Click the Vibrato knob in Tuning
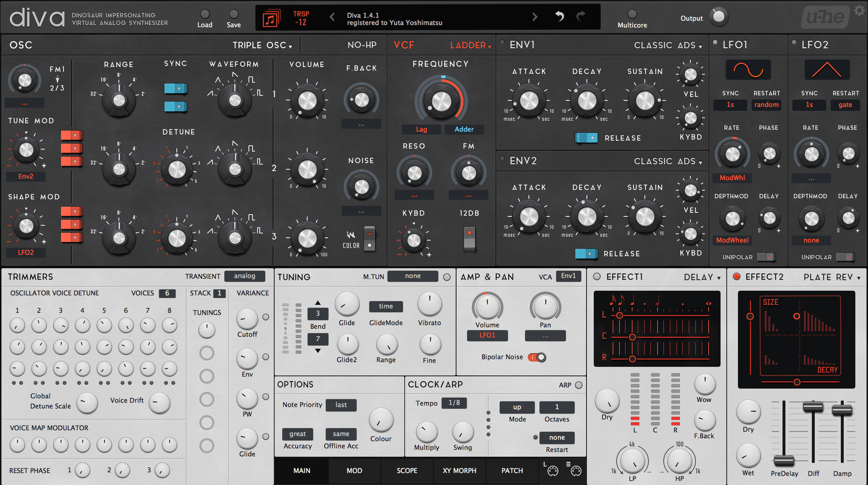The width and height of the screenshot is (868, 485). [x=429, y=304]
